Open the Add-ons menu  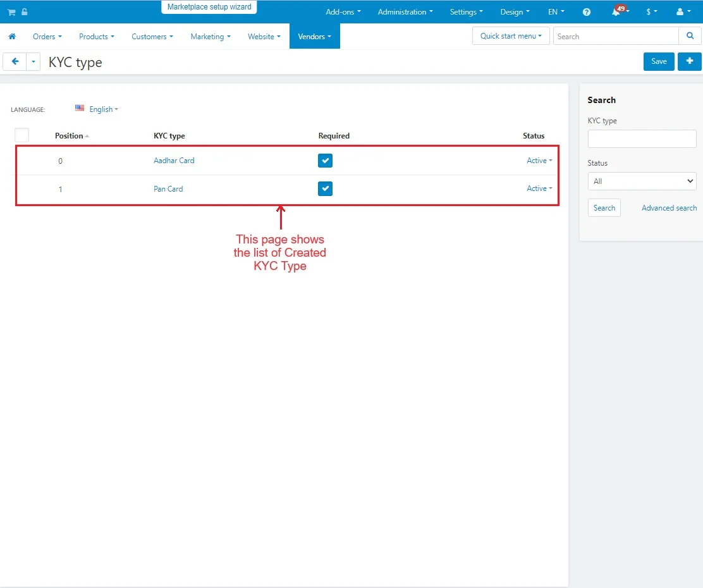(x=343, y=12)
